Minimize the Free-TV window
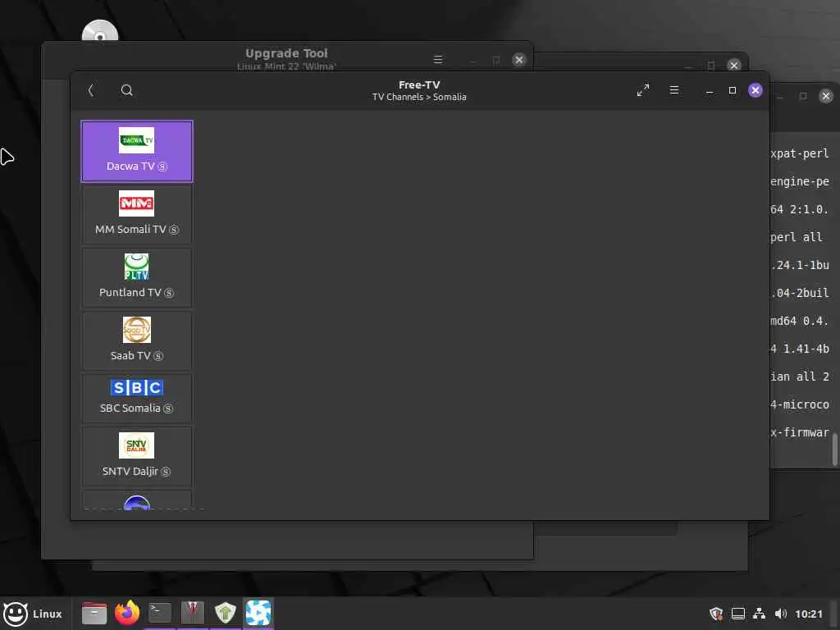 point(710,90)
